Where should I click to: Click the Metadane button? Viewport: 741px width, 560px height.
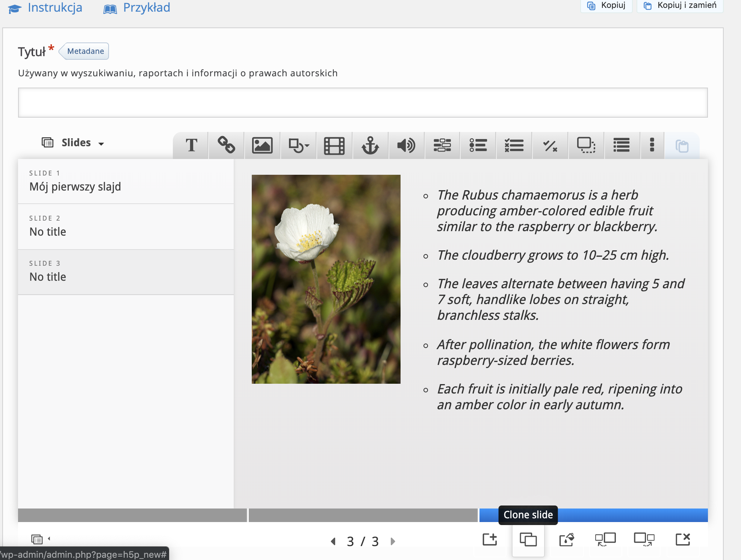tap(85, 51)
